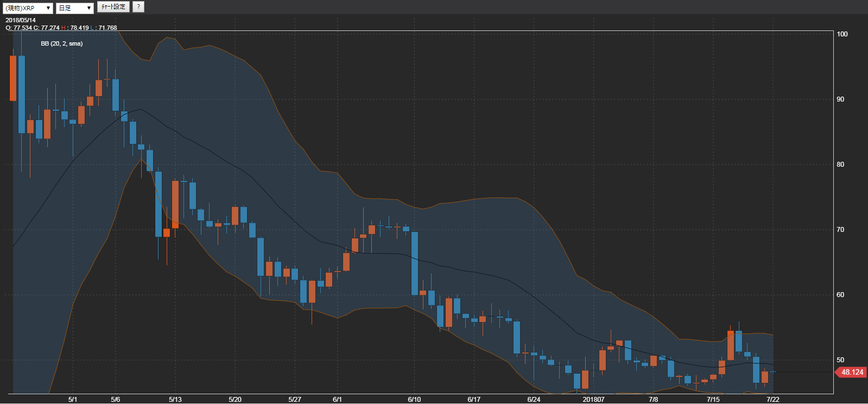Open チャート設定 chart settings
Viewport: 868px width, 404px height.
[x=113, y=7]
